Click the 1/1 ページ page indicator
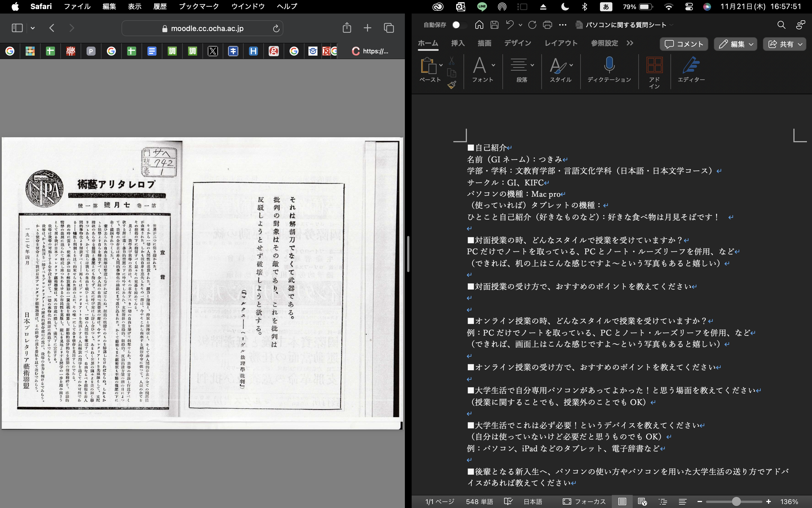 pyautogui.click(x=440, y=502)
